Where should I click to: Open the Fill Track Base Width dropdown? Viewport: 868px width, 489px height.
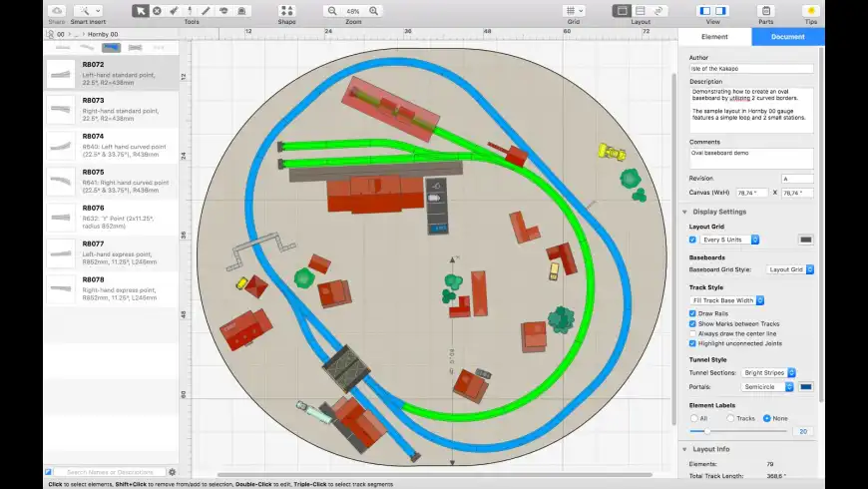tap(727, 300)
